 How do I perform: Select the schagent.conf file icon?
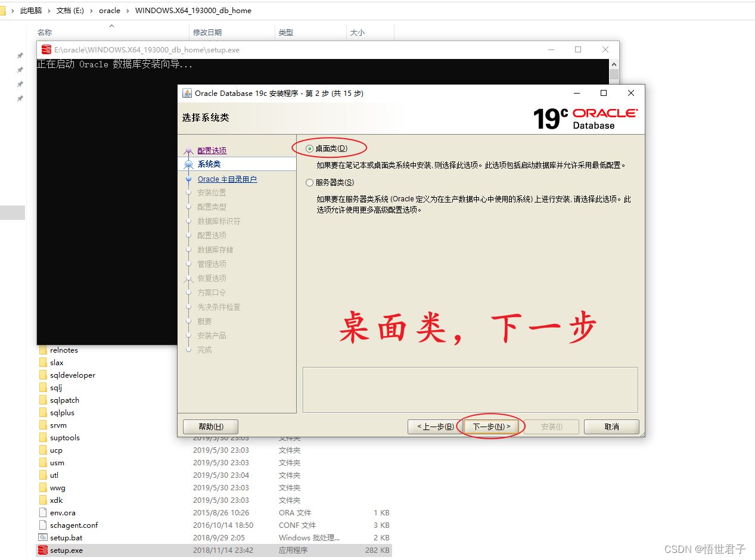point(42,525)
